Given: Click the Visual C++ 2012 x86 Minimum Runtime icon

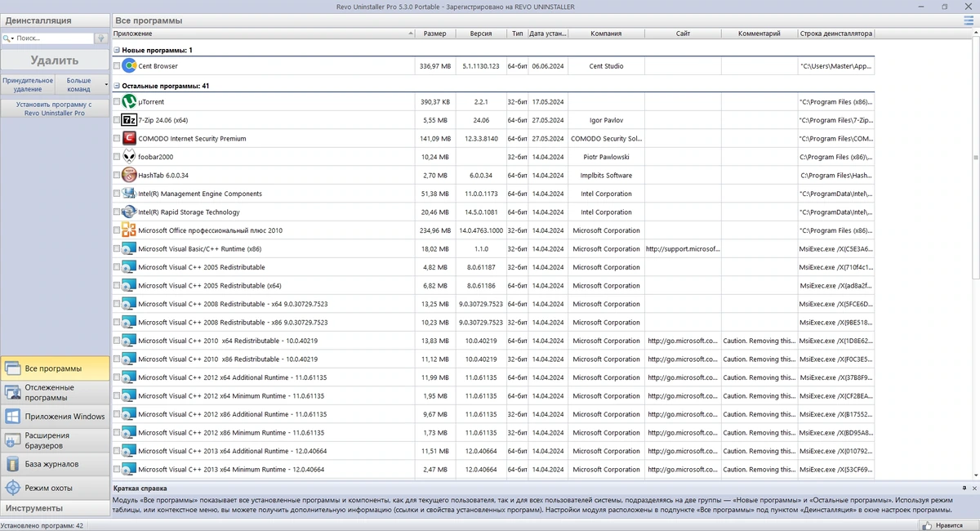Looking at the screenshot, I should [x=129, y=433].
